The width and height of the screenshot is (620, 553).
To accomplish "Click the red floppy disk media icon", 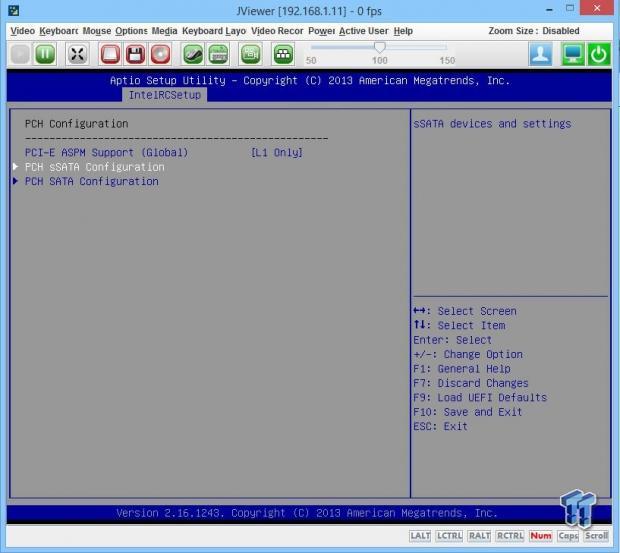I will click(x=135, y=54).
